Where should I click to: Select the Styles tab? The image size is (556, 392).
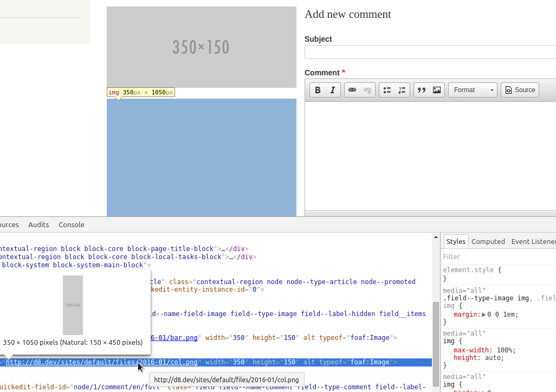tap(456, 241)
